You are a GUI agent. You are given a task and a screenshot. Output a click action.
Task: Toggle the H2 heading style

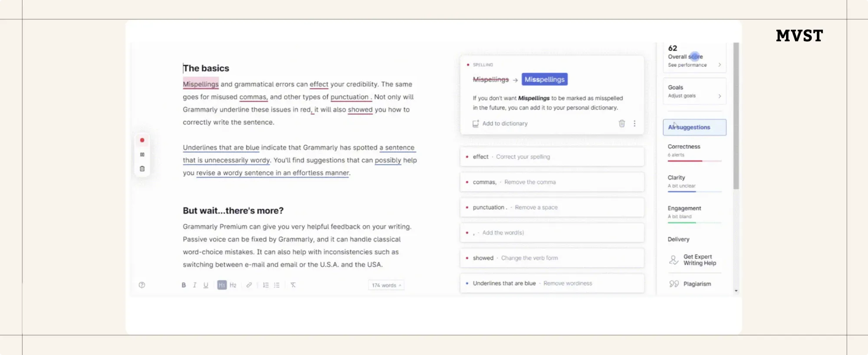[x=233, y=285]
